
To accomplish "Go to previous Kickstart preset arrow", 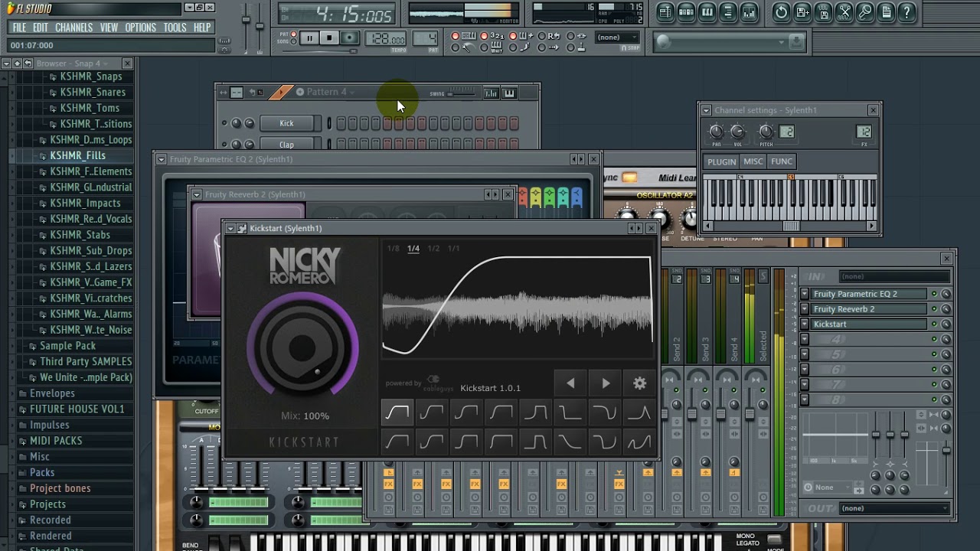I will 570,383.
